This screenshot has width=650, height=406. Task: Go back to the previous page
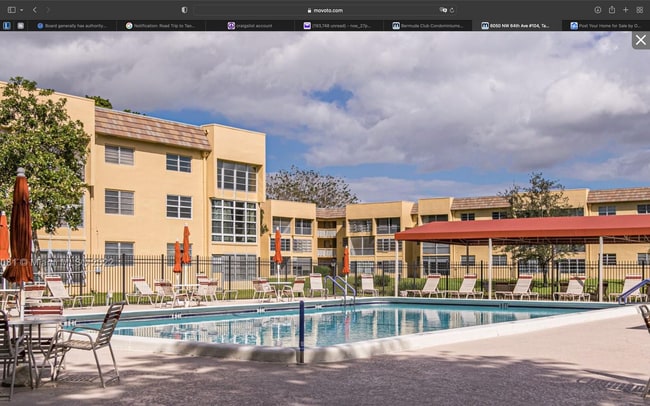35,10
